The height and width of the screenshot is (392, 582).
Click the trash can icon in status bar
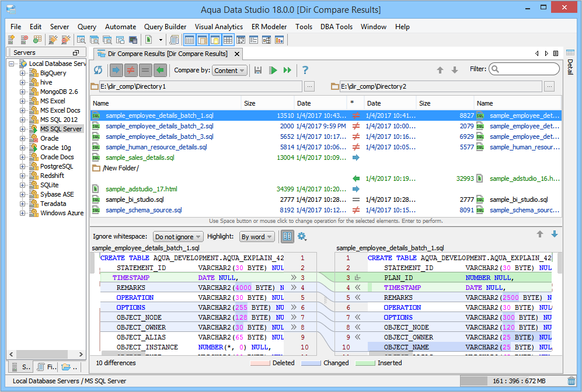pos(571,381)
